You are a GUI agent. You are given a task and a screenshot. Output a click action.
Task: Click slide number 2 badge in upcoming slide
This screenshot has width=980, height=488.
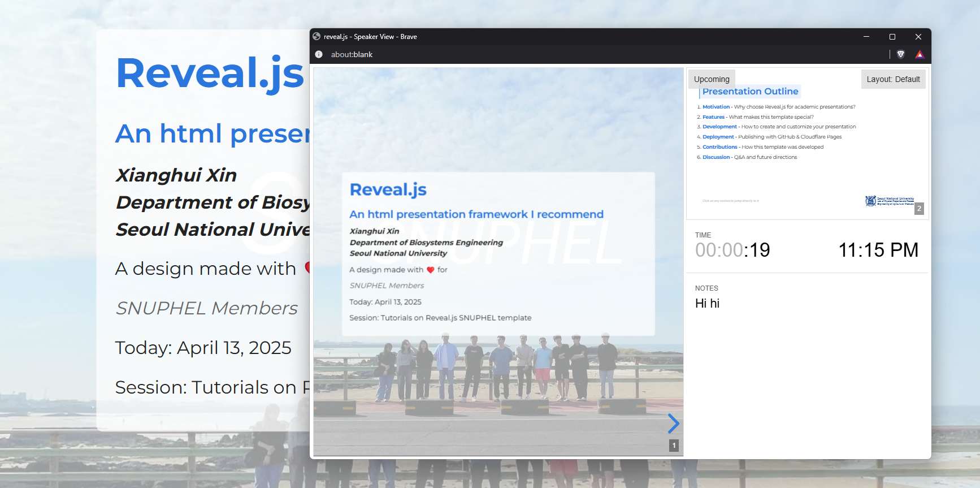[x=919, y=209]
